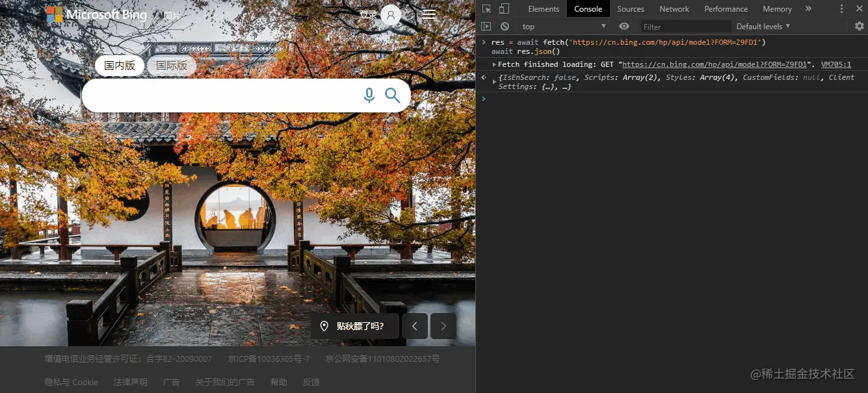Show the previous wallpaper image
The height and width of the screenshot is (393, 868).
coord(415,326)
